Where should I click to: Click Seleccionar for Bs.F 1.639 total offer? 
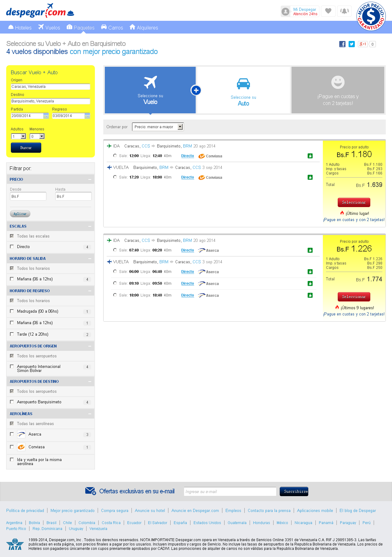click(354, 202)
